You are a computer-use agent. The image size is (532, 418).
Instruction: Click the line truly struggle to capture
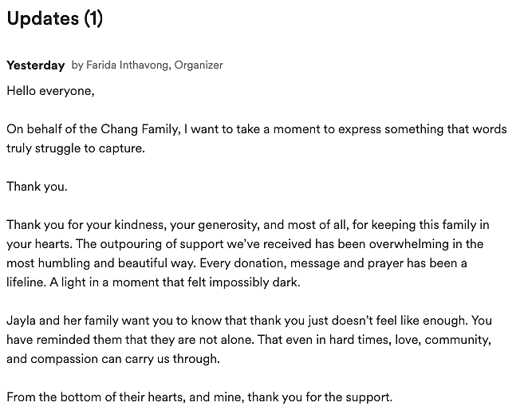point(76,148)
